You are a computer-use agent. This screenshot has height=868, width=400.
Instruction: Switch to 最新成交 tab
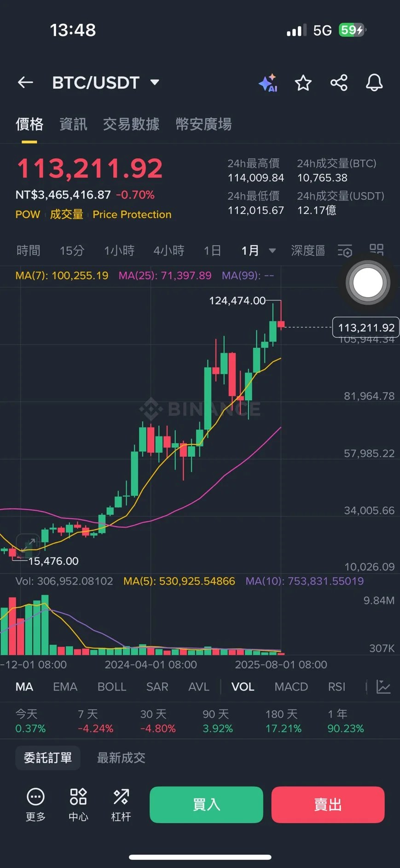[x=121, y=758]
